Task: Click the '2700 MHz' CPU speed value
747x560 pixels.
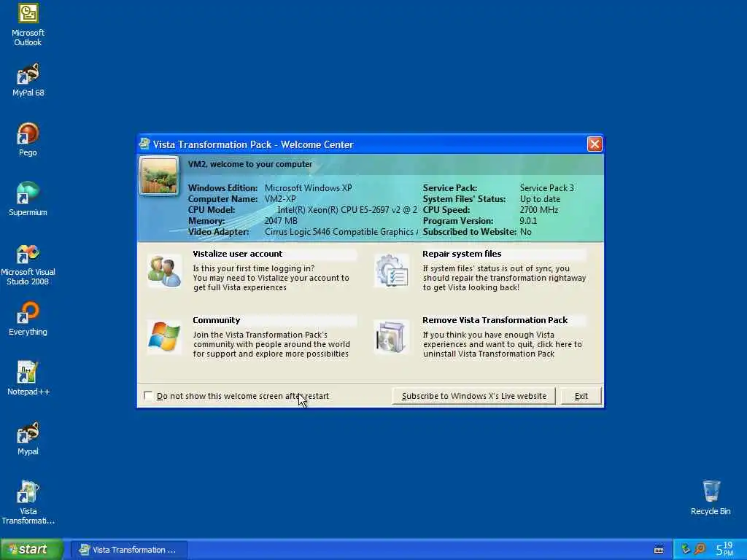Action: [x=539, y=210]
